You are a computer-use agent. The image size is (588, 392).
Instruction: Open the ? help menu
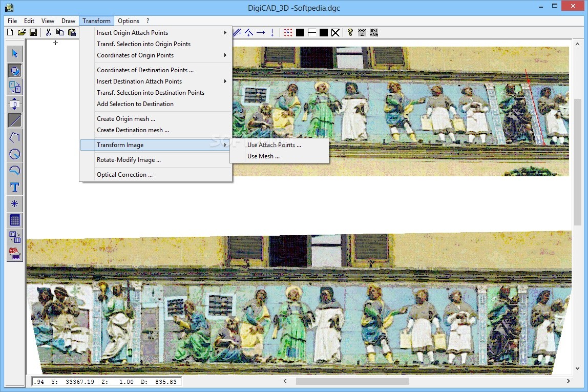click(x=148, y=21)
